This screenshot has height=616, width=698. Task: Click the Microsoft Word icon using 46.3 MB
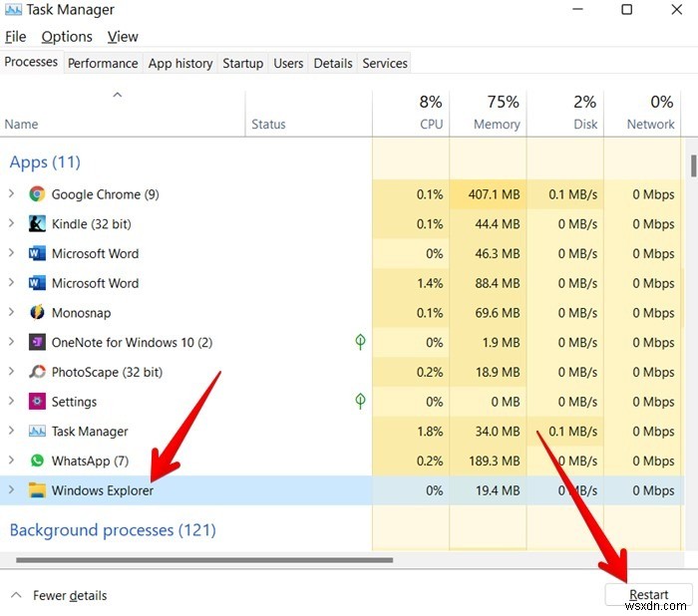[x=37, y=253]
